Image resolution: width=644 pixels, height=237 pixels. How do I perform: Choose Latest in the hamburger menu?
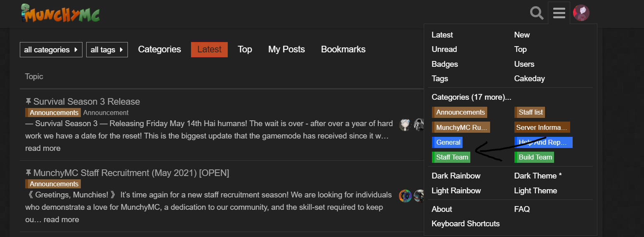[442, 35]
